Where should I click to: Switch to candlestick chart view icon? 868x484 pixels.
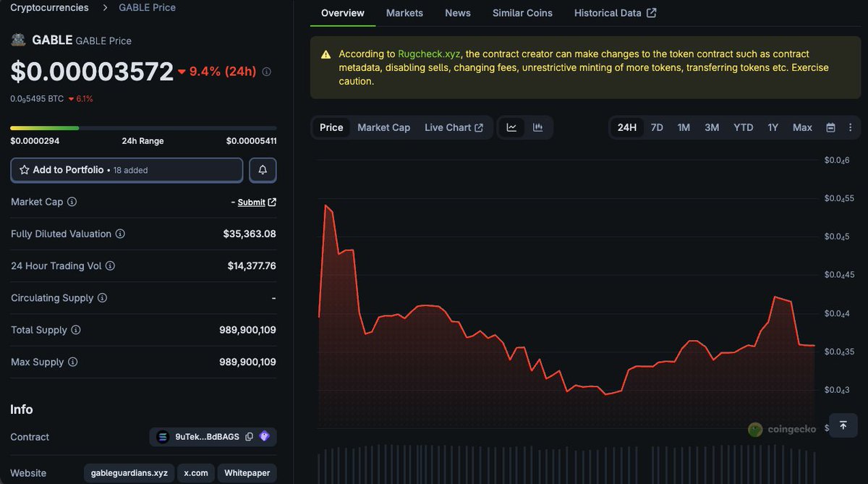pyautogui.click(x=537, y=127)
